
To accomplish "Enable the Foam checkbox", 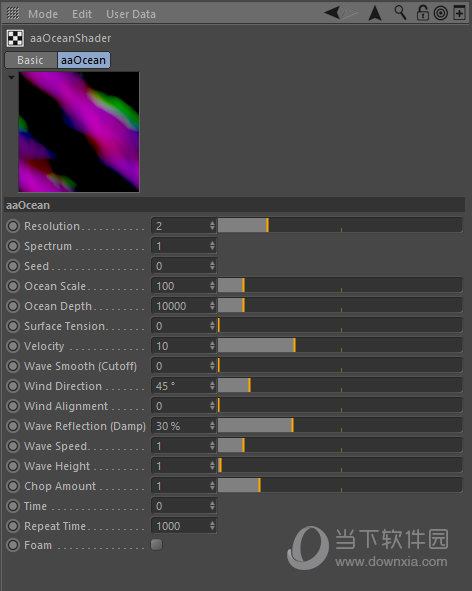I will point(156,545).
